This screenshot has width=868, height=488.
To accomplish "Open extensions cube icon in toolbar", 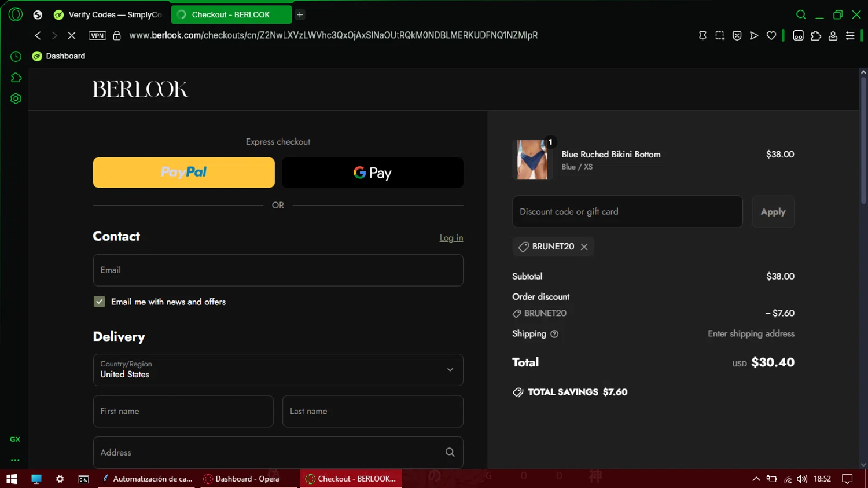I will pyautogui.click(x=816, y=36).
